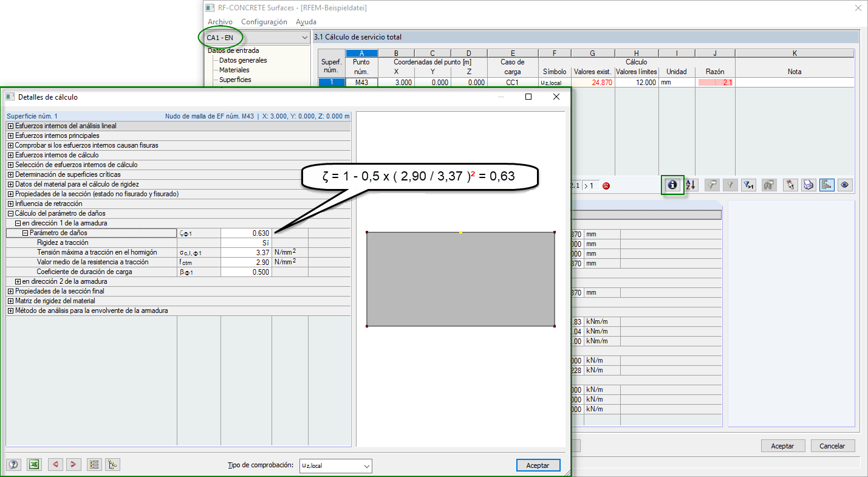Click the A-Z sort icon
The image size is (868, 477).
691,185
